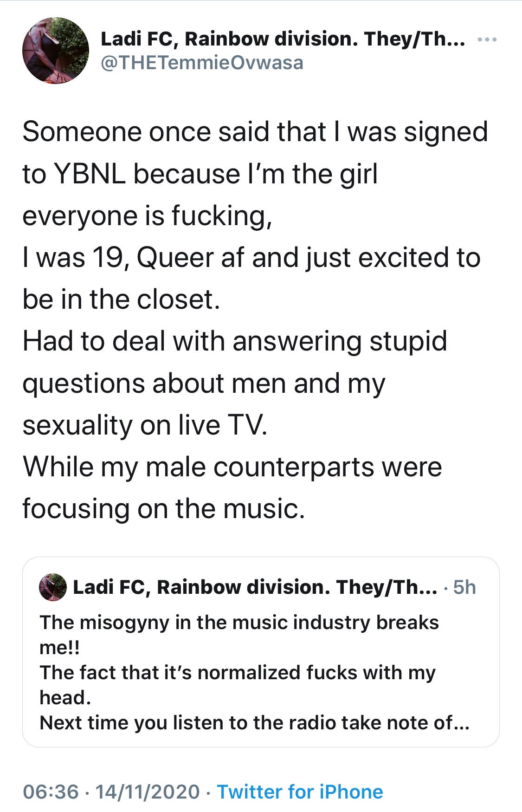Click "The fact that it's normalized" quoted line
This screenshot has height=812, width=522.
(237, 673)
